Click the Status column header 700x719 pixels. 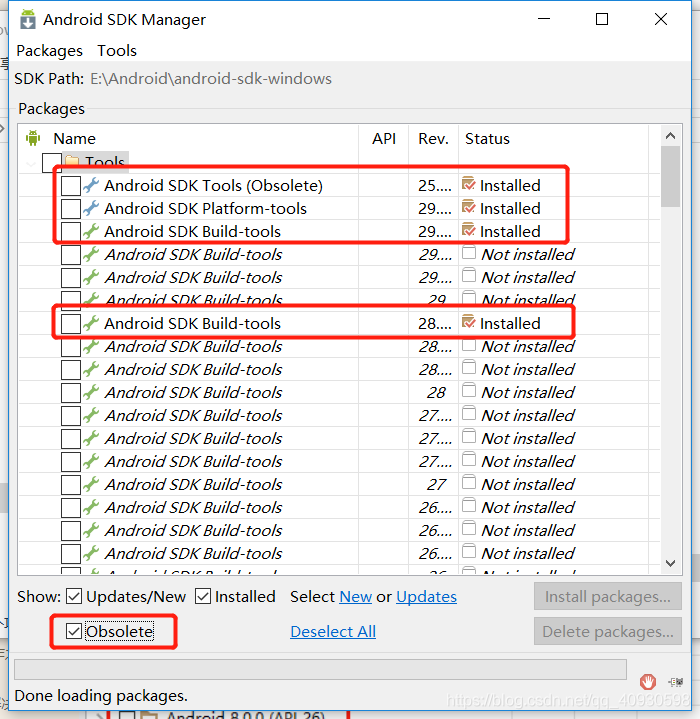pyautogui.click(x=487, y=138)
